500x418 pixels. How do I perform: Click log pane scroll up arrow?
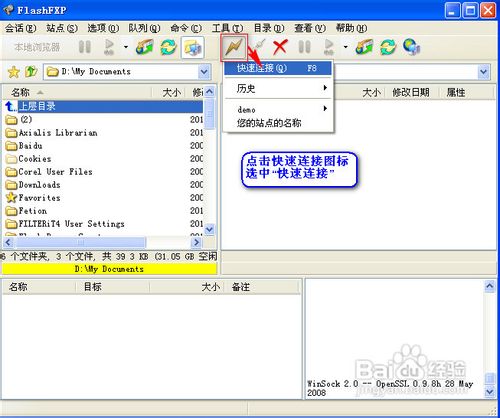[489, 286]
